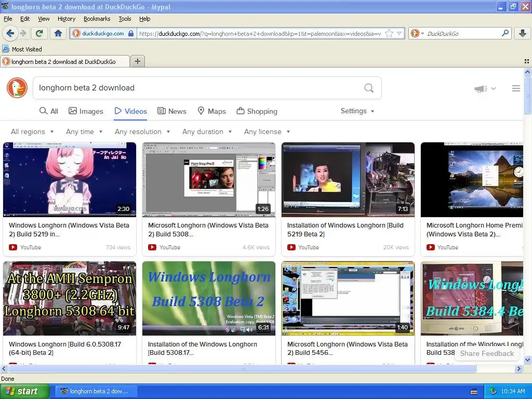
Task: Open the anime girl Build 5219 video thumbnail
Action: click(70, 179)
